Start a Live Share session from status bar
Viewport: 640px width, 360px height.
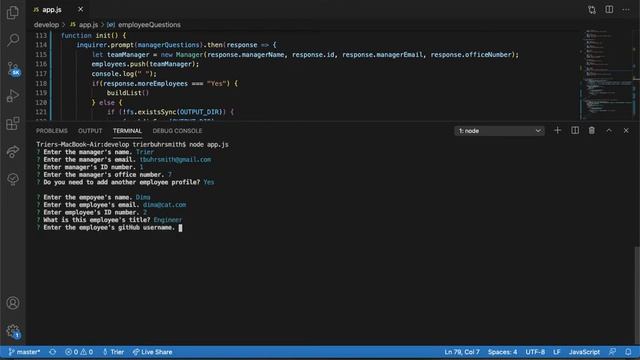152,352
